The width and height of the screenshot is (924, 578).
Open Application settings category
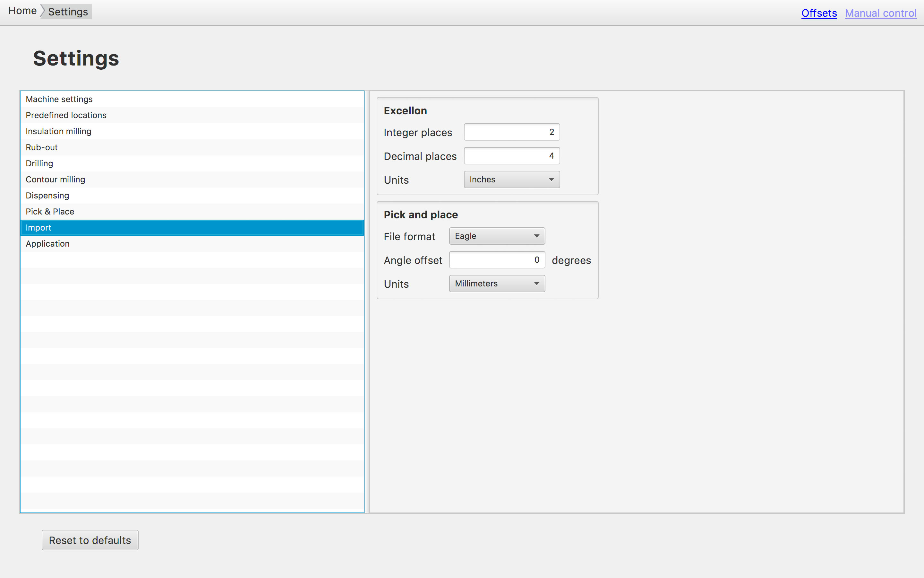(192, 243)
